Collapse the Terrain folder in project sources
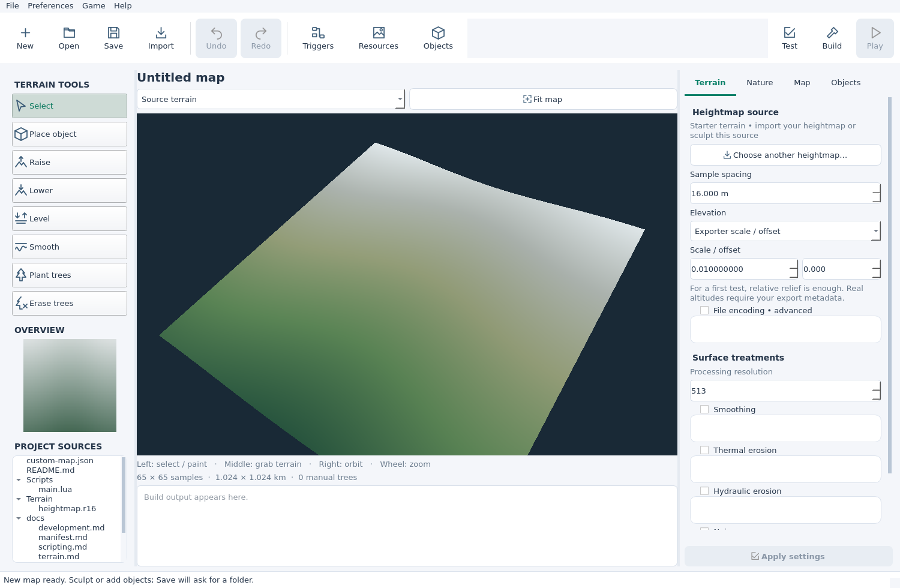Image resolution: width=900 pixels, height=588 pixels. click(x=19, y=499)
